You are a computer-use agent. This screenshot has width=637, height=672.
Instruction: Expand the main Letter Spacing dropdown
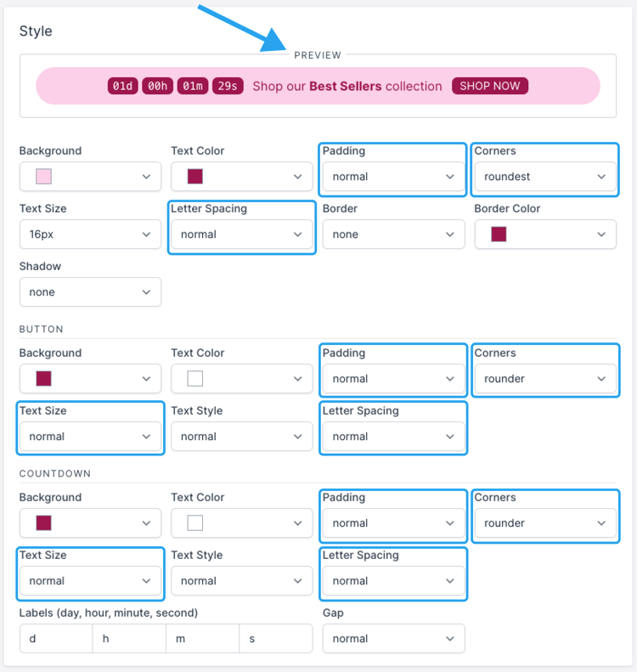(241, 234)
